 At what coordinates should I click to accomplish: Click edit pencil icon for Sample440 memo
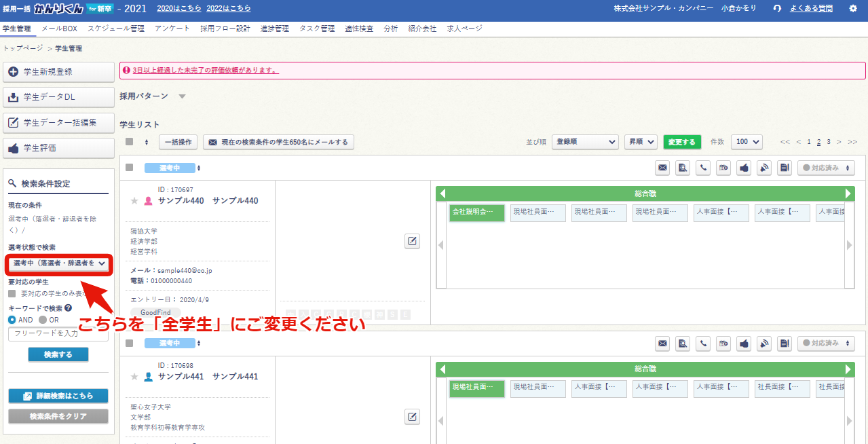[412, 241]
